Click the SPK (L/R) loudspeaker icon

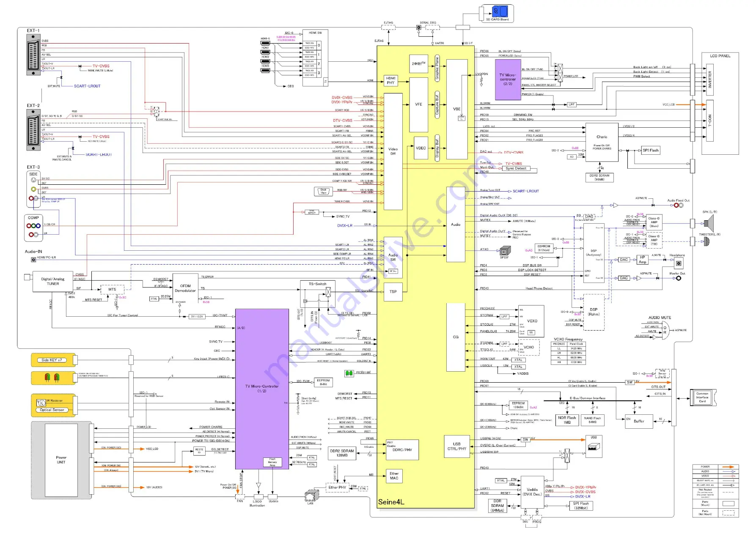pos(709,223)
